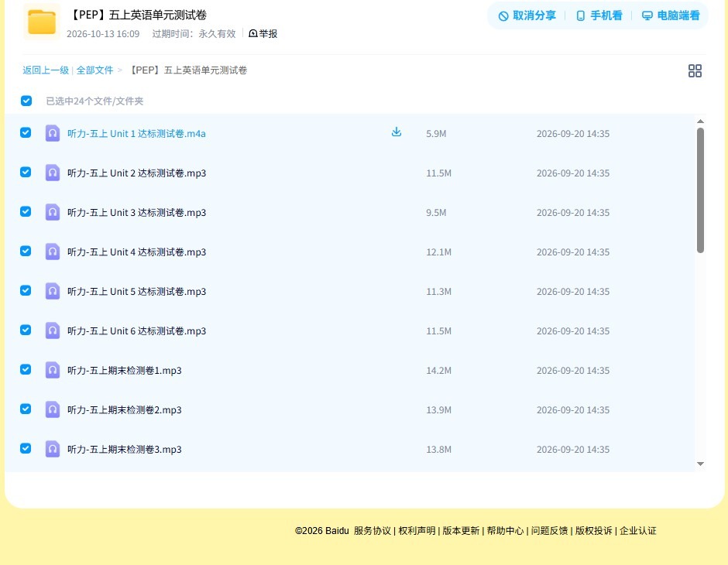Viewport: 728px width, 565px height.
Task: Click audio icon of 期末检测卷3.mp3
Action: [x=53, y=449]
